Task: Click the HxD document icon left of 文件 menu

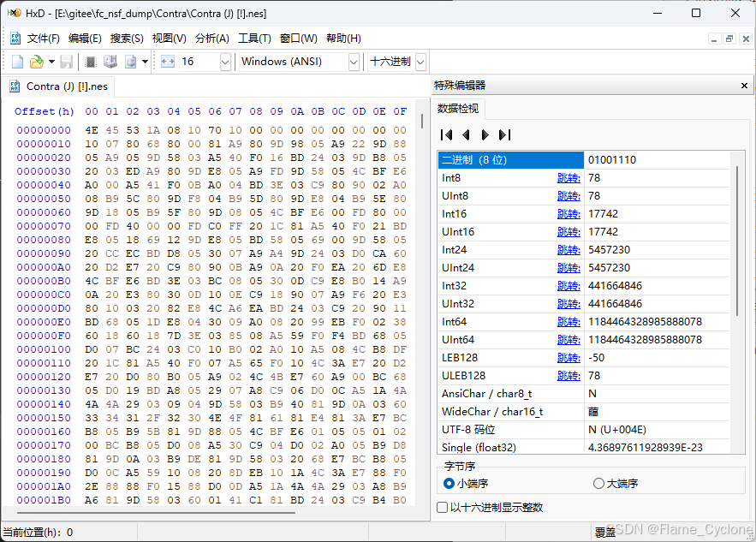Action: click(x=15, y=39)
